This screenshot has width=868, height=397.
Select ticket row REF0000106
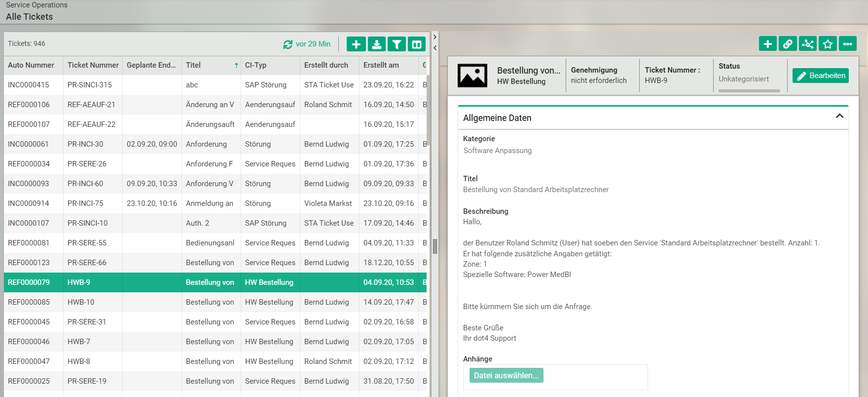pyautogui.click(x=215, y=105)
